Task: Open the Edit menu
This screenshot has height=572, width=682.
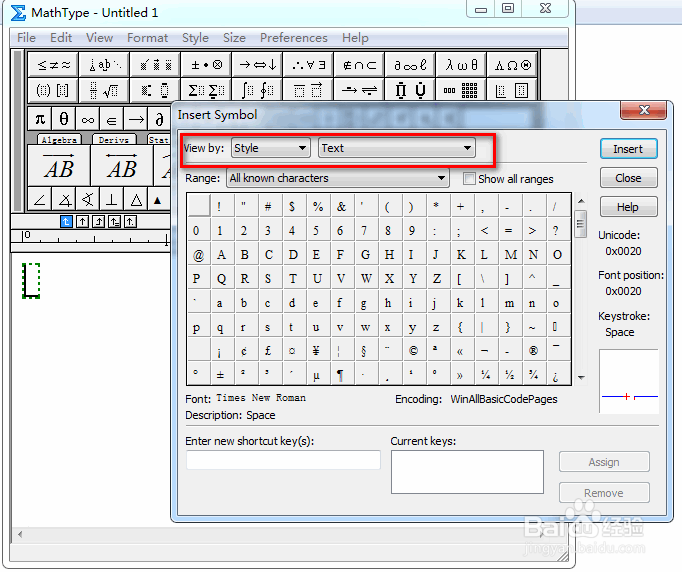Action: click(61, 38)
